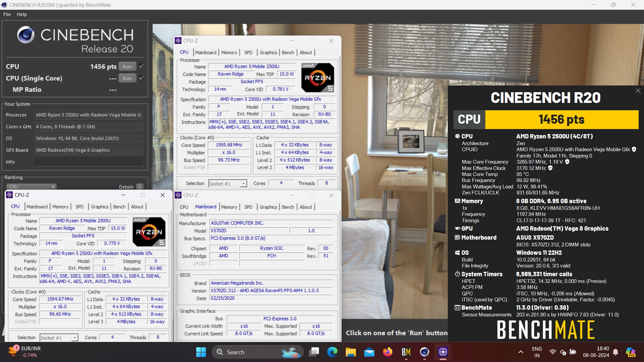Click the AMD Ryzen 5 logo in upper CPU-Z window
644x362 pixels.
pos(317,77)
